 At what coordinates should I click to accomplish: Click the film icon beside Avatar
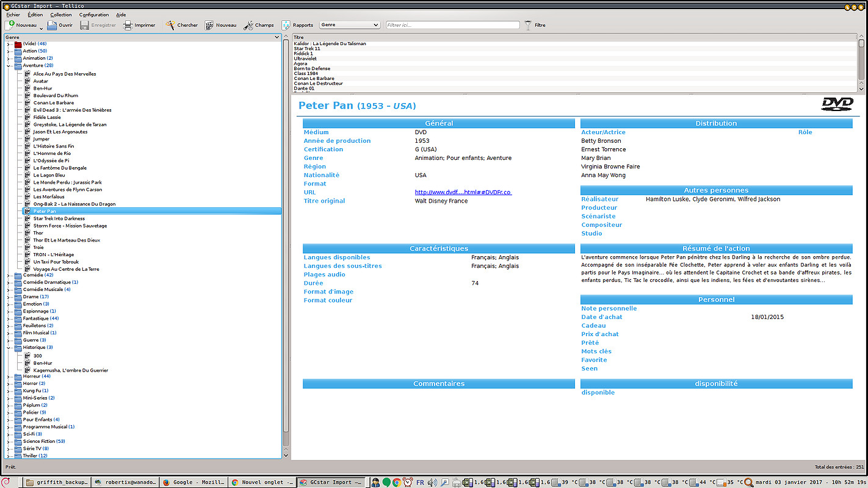click(x=28, y=81)
